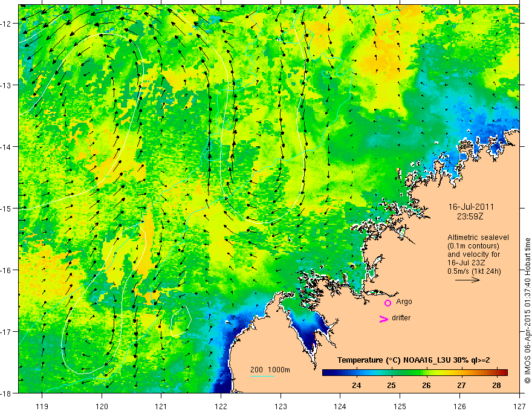This screenshot has height=411, width=532.
Task: Click the time label 23:59Z
Action: pyautogui.click(x=470, y=216)
